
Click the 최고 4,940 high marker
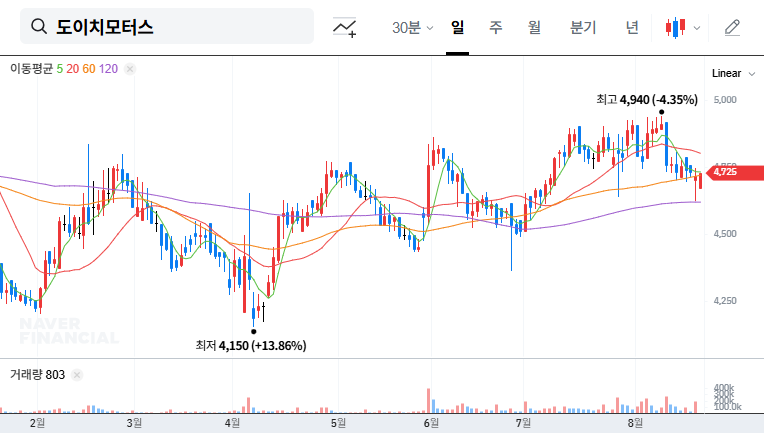[x=646, y=100]
